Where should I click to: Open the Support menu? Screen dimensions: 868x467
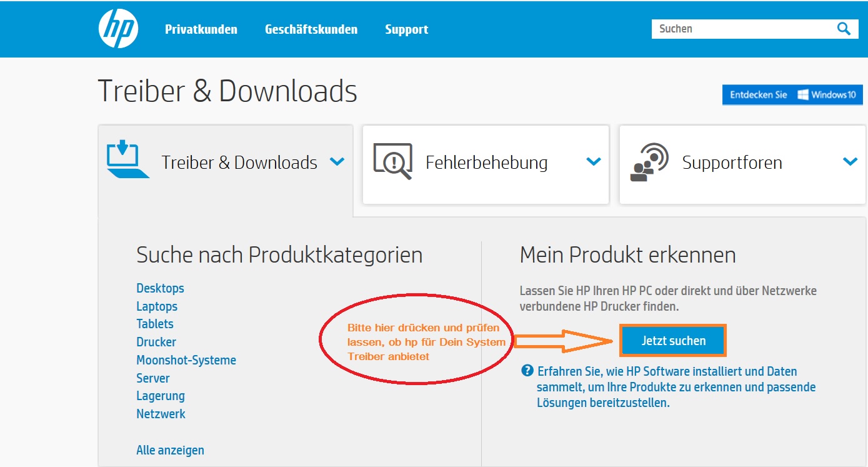click(x=407, y=29)
